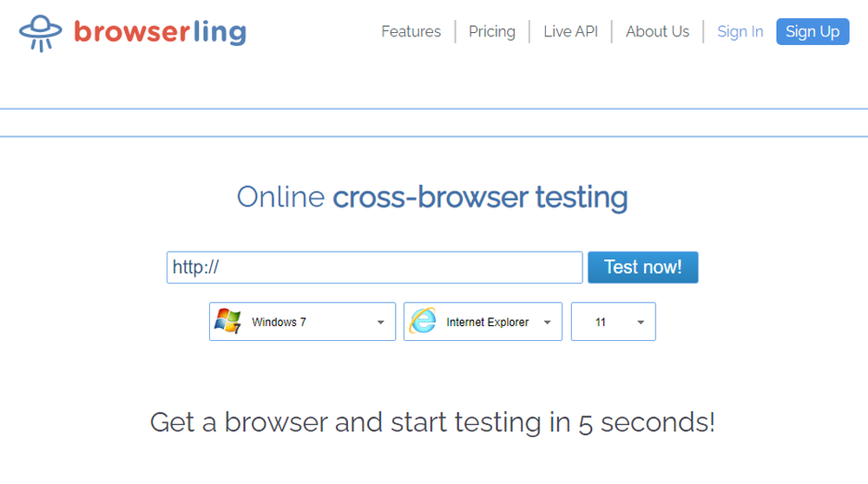The height and width of the screenshot is (484, 868).
Task: Open the Live API link
Action: tap(570, 31)
